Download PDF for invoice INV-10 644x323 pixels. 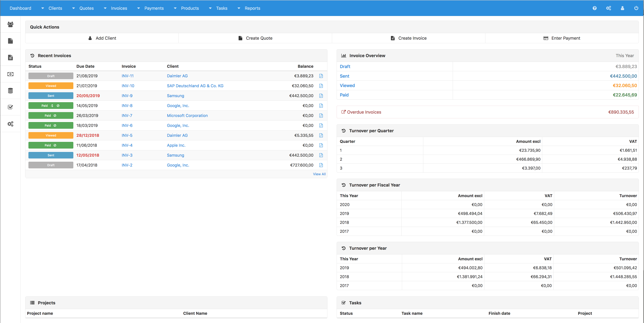click(x=321, y=86)
